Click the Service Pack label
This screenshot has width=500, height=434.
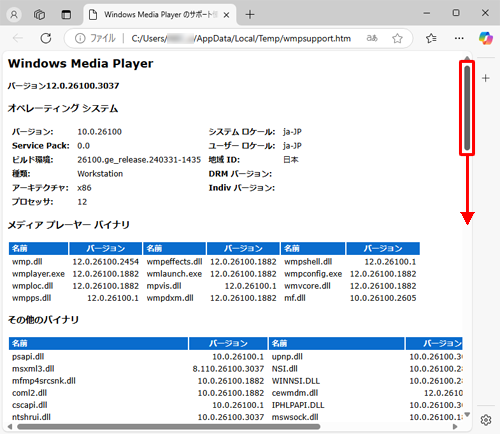pos(41,146)
